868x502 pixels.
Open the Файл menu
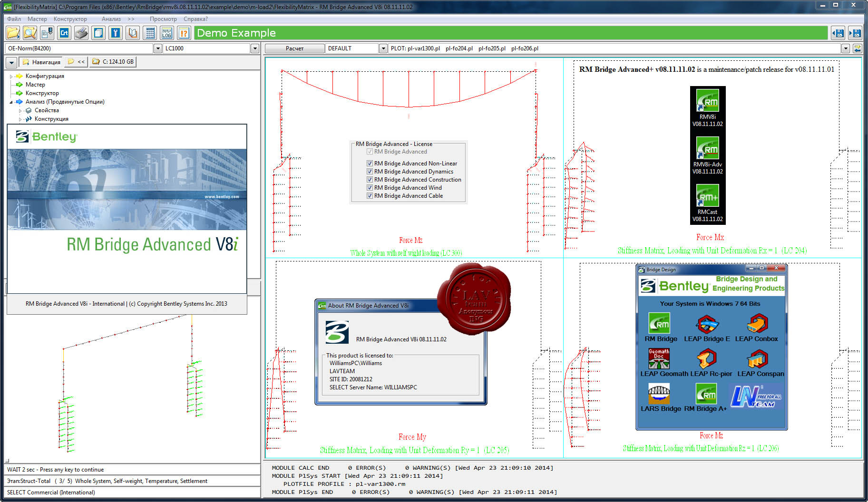pyautogui.click(x=14, y=19)
